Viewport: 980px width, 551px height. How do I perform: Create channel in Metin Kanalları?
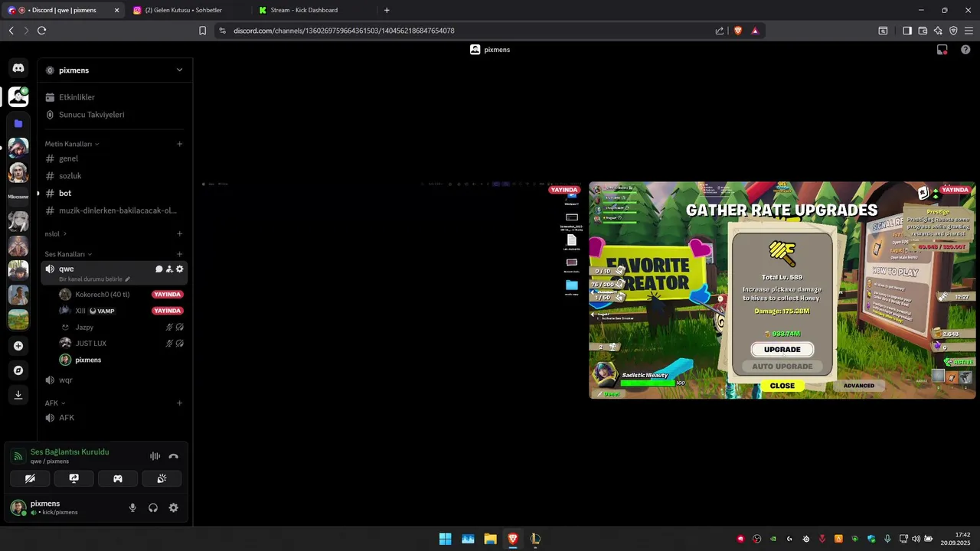pyautogui.click(x=180, y=144)
